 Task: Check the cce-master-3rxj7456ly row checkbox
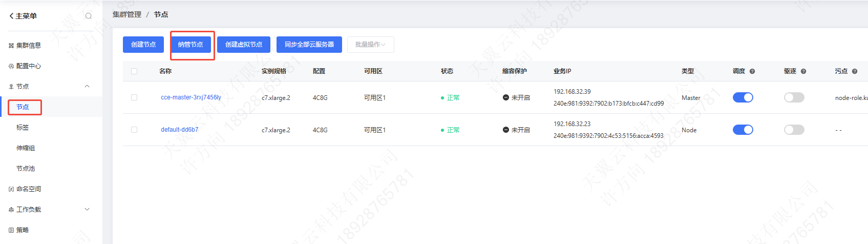click(x=134, y=97)
